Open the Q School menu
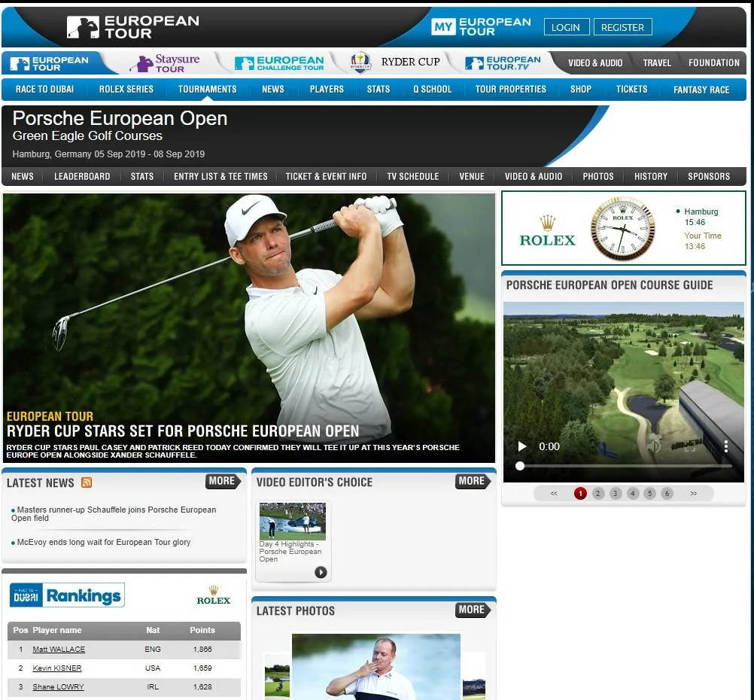 pos(432,90)
